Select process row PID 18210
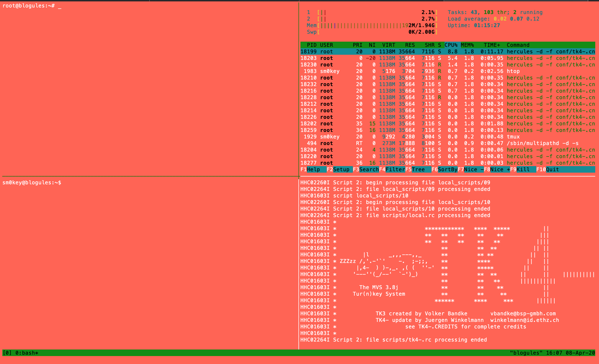 (448, 78)
